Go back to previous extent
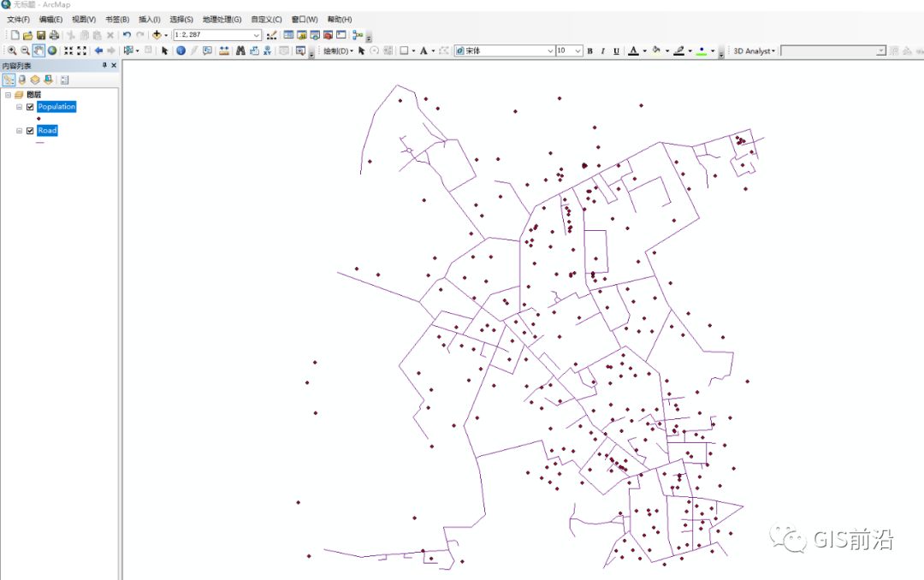 pyautogui.click(x=98, y=50)
